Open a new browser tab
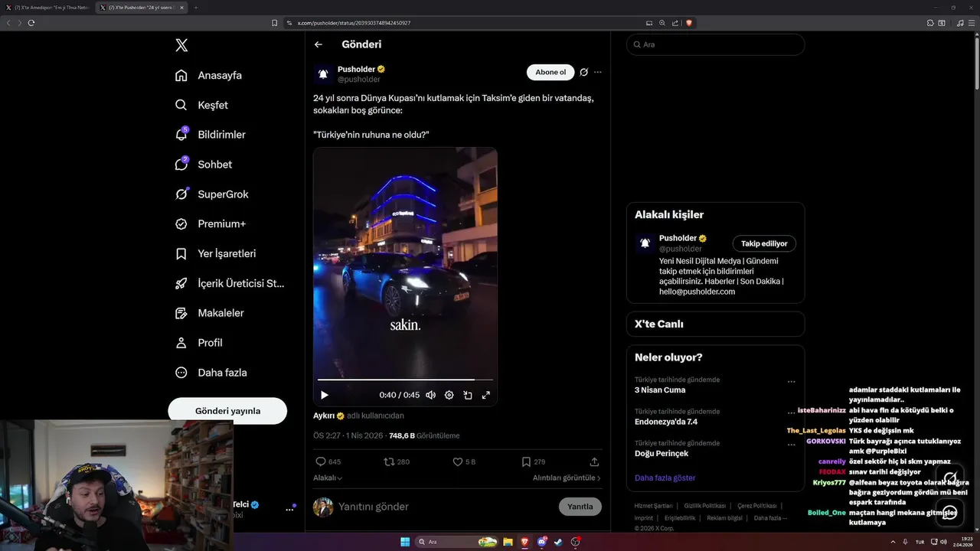 coord(195,8)
